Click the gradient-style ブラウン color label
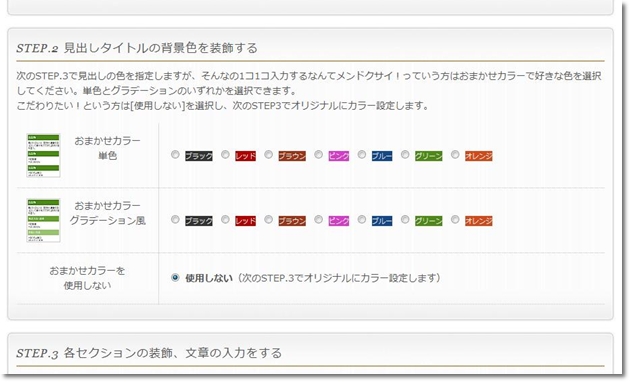 coord(292,221)
